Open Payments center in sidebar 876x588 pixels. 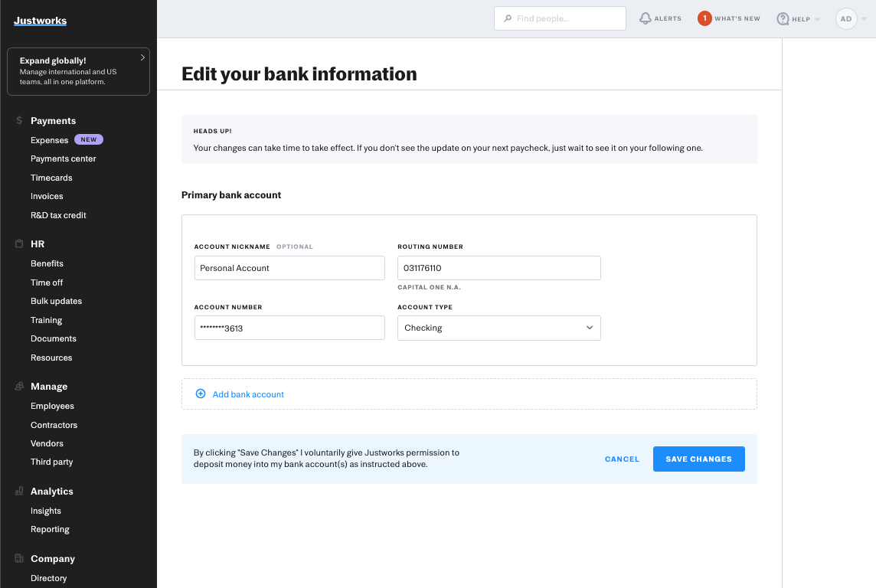point(64,159)
